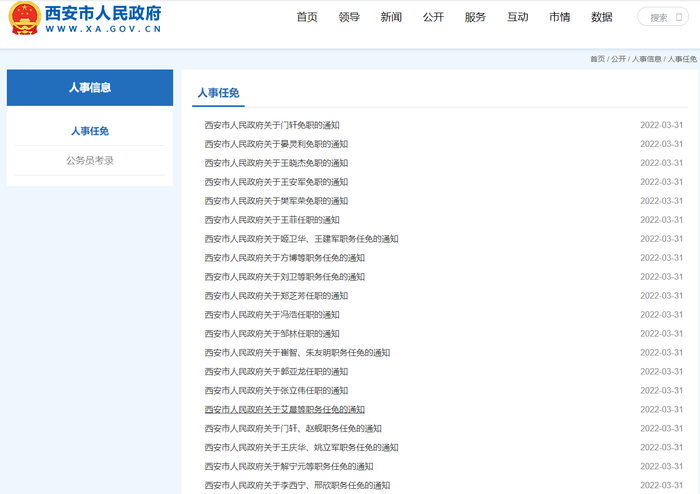Open notice about 王安军免职
700x494 pixels.
point(276,182)
